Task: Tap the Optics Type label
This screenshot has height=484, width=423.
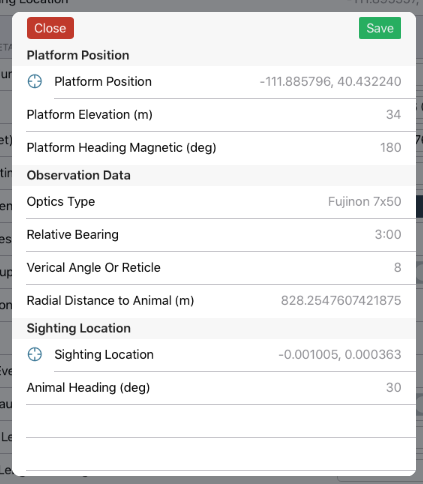Action: click(61, 202)
